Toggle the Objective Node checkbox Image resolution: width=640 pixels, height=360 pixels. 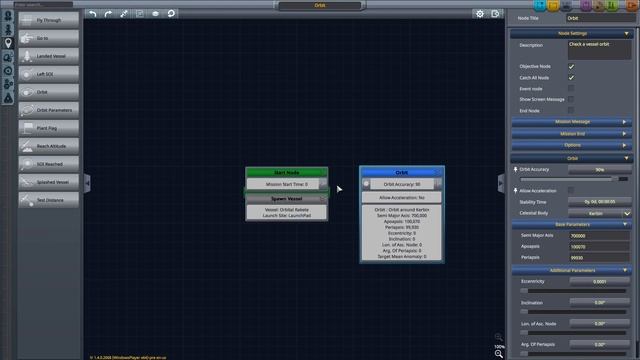571,66
